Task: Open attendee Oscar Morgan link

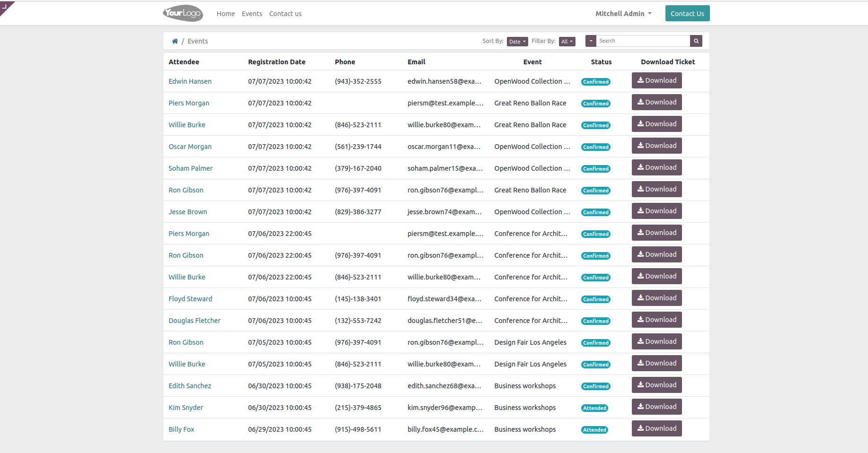Action: (190, 147)
